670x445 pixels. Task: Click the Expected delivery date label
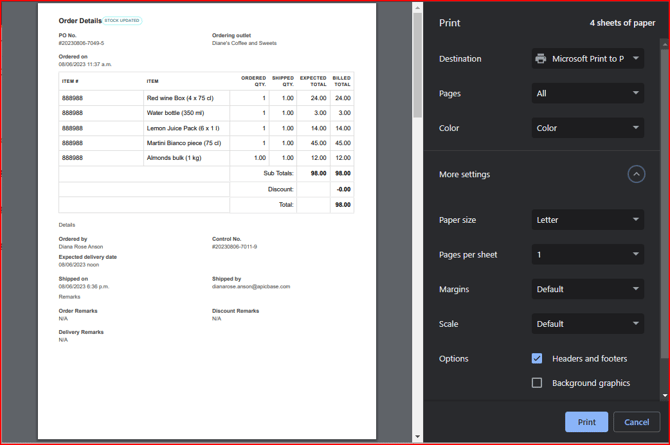pos(88,257)
